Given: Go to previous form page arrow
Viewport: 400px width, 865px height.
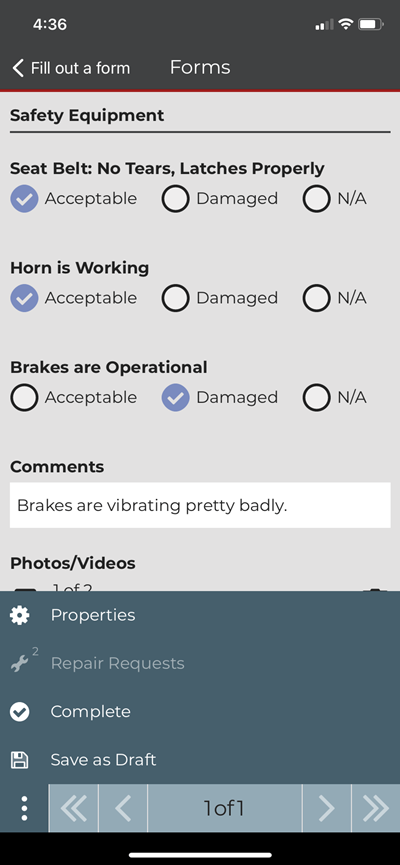Looking at the screenshot, I should tap(123, 808).
